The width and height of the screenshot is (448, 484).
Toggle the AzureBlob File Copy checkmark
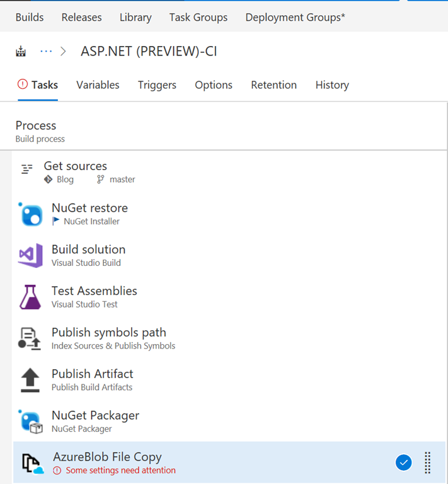tap(403, 463)
